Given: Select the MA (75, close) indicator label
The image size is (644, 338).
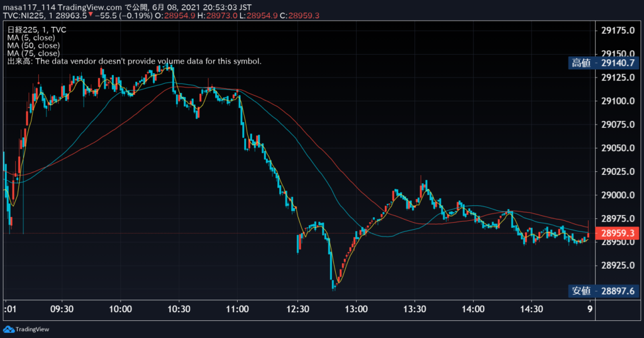Looking at the screenshot, I should tap(33, 54).
